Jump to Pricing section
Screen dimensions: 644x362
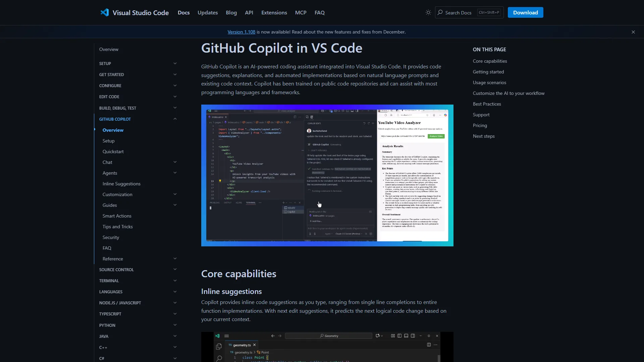pyautogui.click(x=480, y=125)
